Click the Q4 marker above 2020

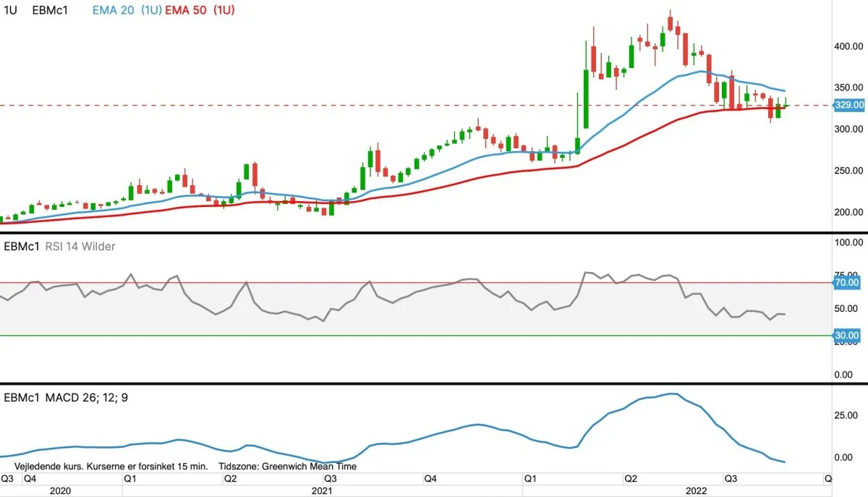30,479
